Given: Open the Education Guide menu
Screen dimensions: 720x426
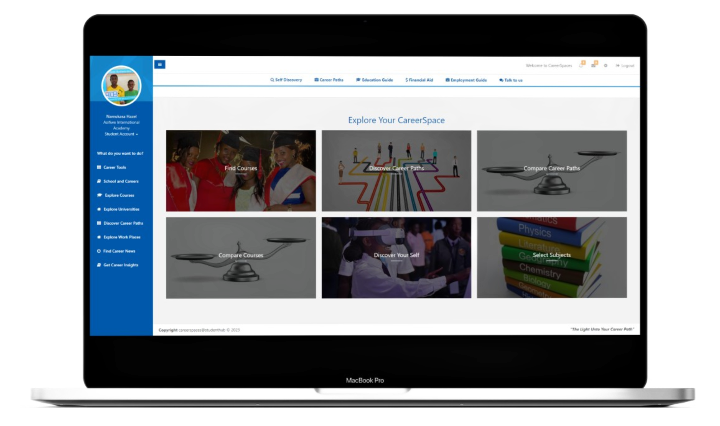Looking at the screenshot, I should pyautogui.click(x=375, y=79).
